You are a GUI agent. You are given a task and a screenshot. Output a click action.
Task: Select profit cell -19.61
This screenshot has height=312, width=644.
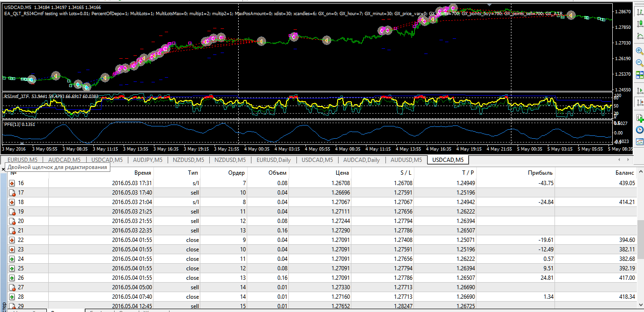(546, 240)
